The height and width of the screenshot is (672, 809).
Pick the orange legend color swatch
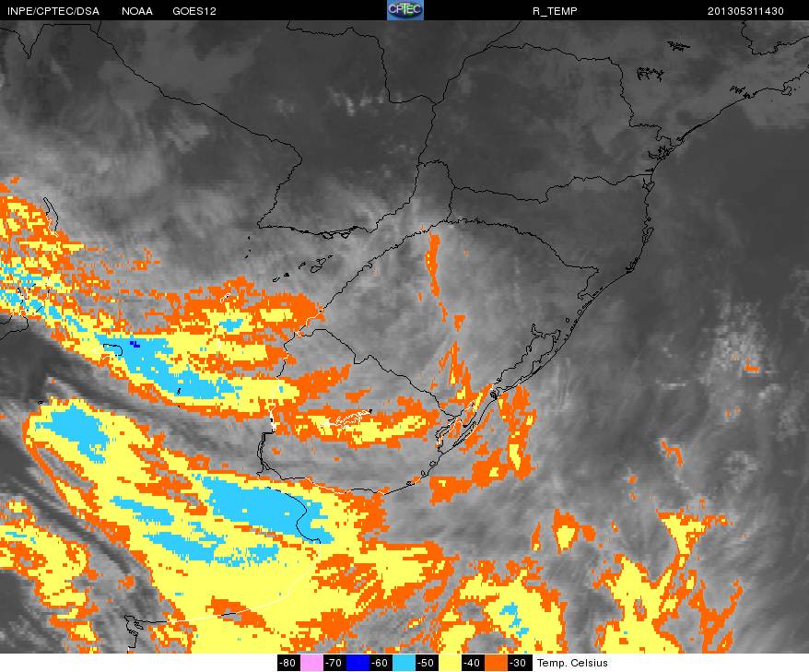coord(496,663)
